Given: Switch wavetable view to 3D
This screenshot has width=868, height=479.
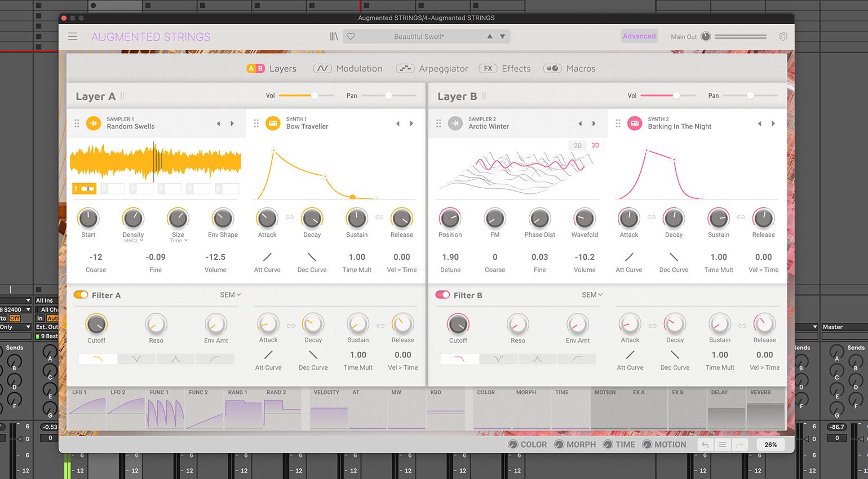Looking at the screenshot, I should [595, 145].
